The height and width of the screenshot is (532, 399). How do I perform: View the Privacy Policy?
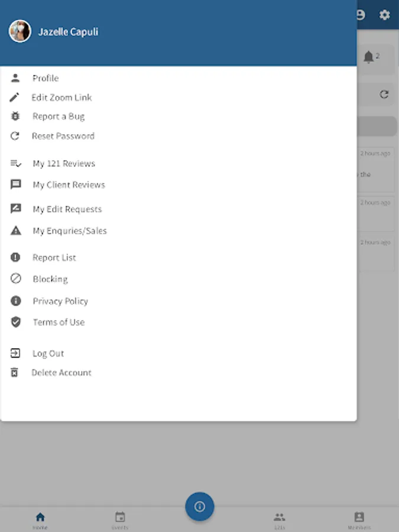click(60, 301)
